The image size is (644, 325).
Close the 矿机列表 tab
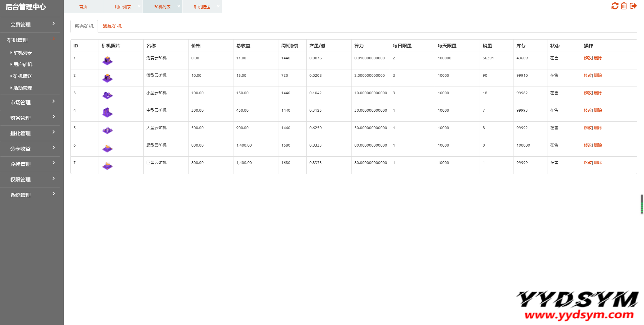(179, 6)
